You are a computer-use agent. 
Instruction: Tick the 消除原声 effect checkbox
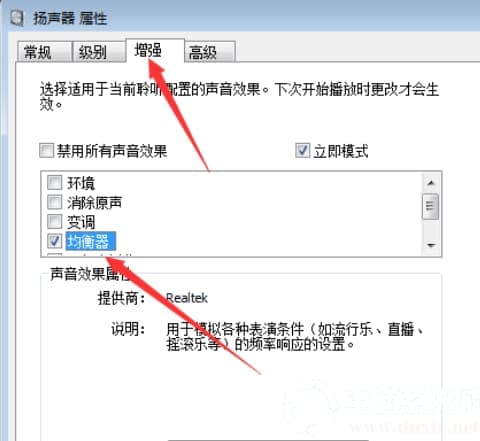pyautogui.click(x=54, y=202)
